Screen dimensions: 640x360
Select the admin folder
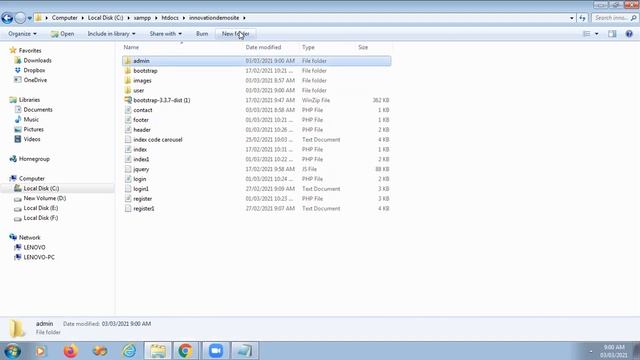coord(256,61)
